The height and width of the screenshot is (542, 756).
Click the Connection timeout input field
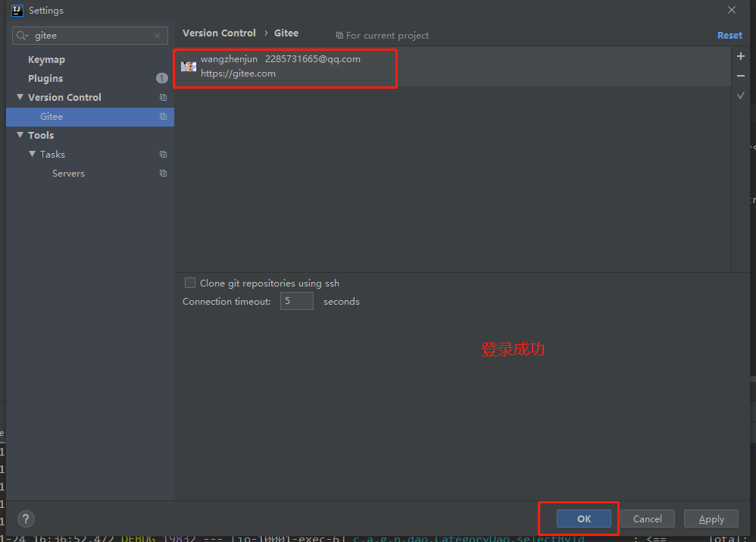296,301
